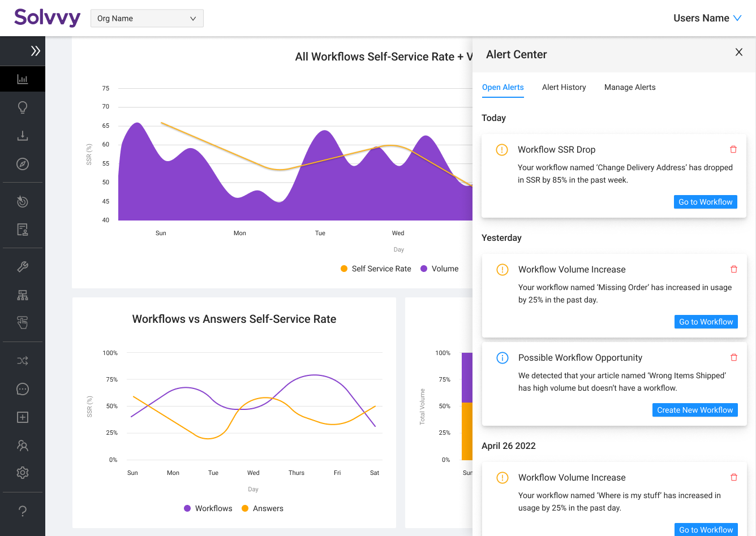Click 'Workflows vs Answers Self-Service Rate' chart title
756x536 pixels.
coord(234,319)
